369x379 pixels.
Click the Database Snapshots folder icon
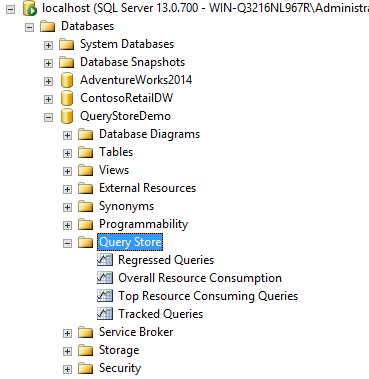(x=66, y=62)
